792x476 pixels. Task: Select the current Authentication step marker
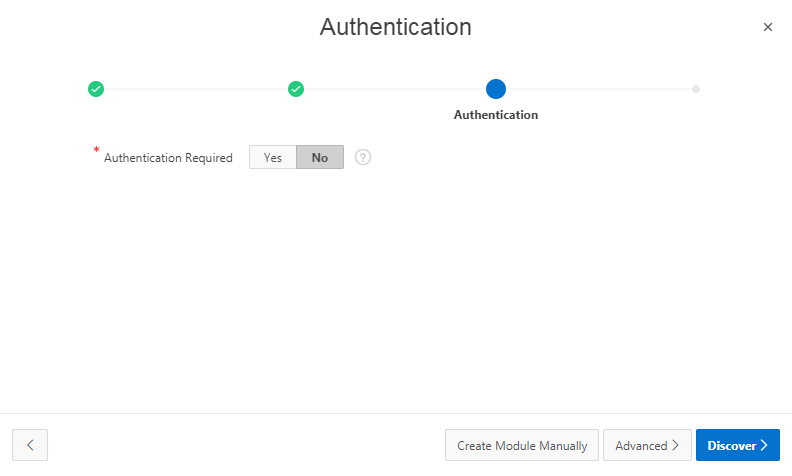coord(496,89)
